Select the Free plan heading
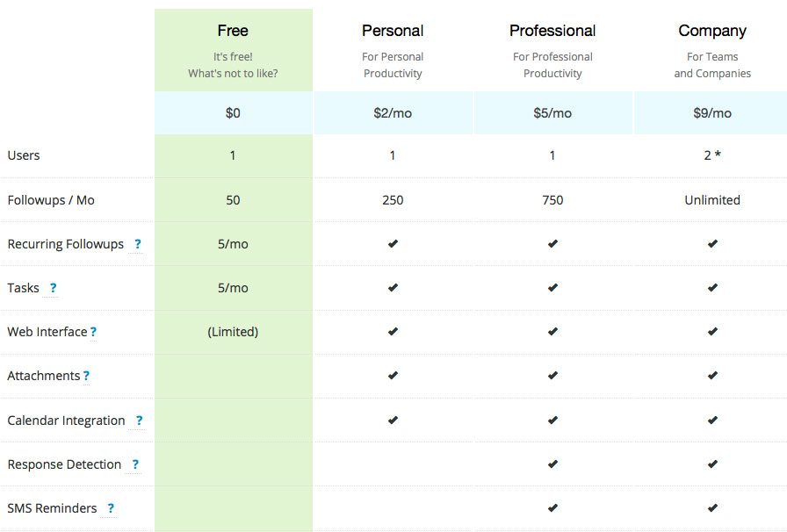 [233, 31]
